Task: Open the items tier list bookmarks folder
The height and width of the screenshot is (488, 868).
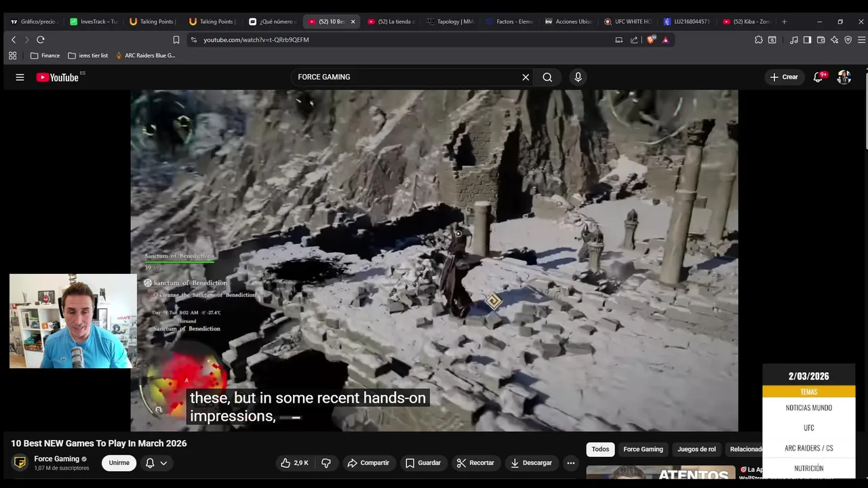Action: [x=88, y=56]
